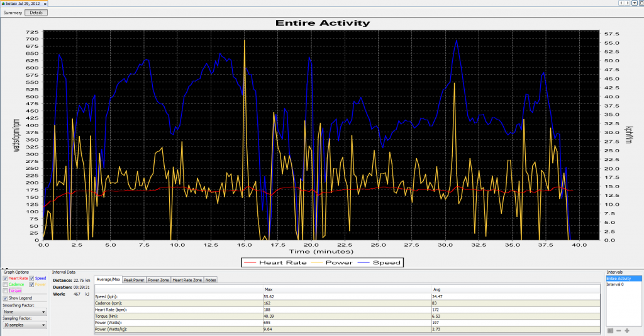Open the Sampling Factor dropdown
The height and width of the screenshot is (336, 644).
pos(25,325)
